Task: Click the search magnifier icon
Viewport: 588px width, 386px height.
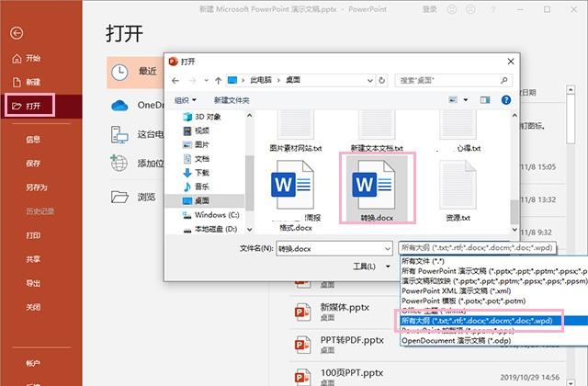Action: click(504, 80)
